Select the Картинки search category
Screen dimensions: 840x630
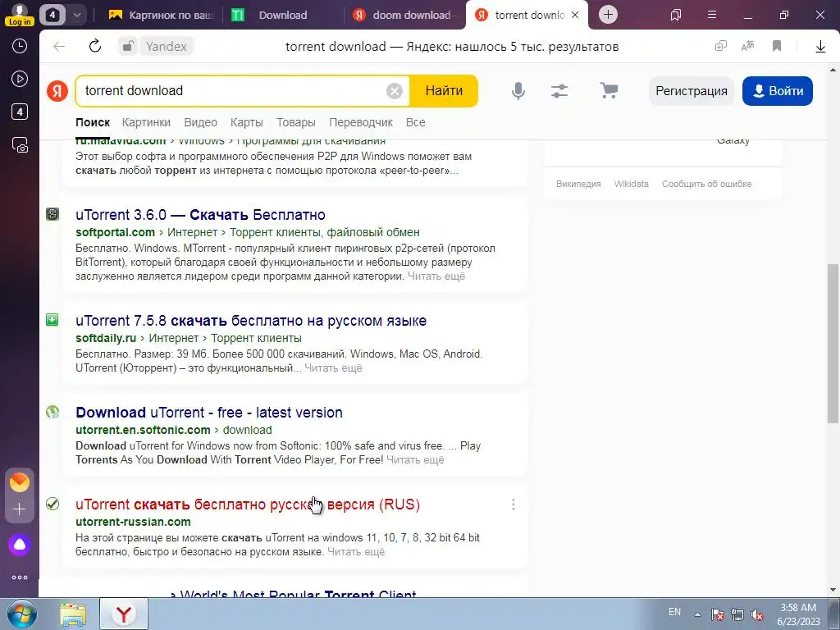coord(146,122)
